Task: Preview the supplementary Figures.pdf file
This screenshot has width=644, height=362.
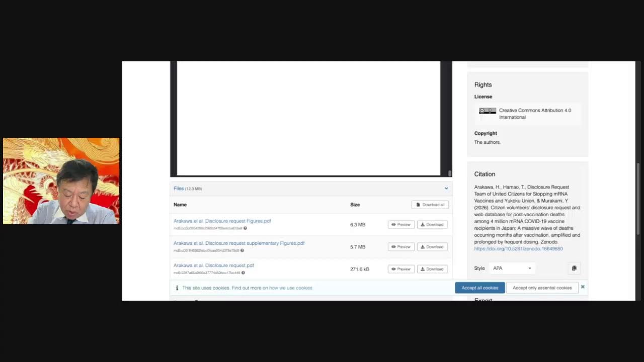Action: (401, 247)
